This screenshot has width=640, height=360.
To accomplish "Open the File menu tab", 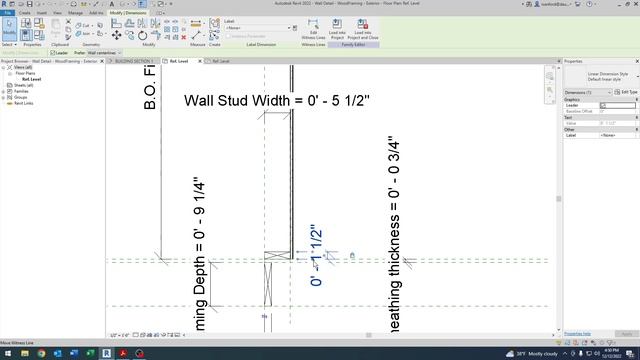I will point(7,13).
